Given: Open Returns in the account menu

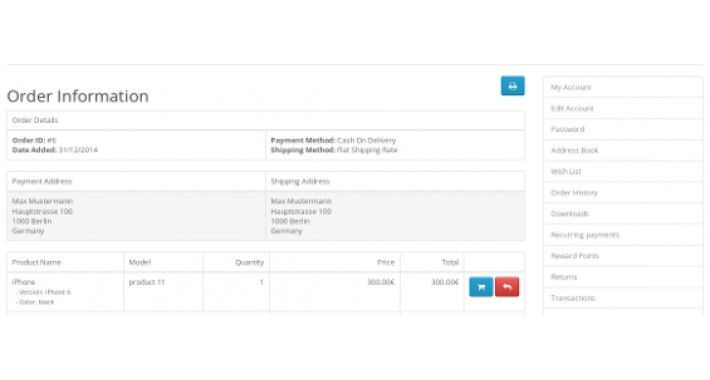Looking at the screenshot, I should coord(623,277).
